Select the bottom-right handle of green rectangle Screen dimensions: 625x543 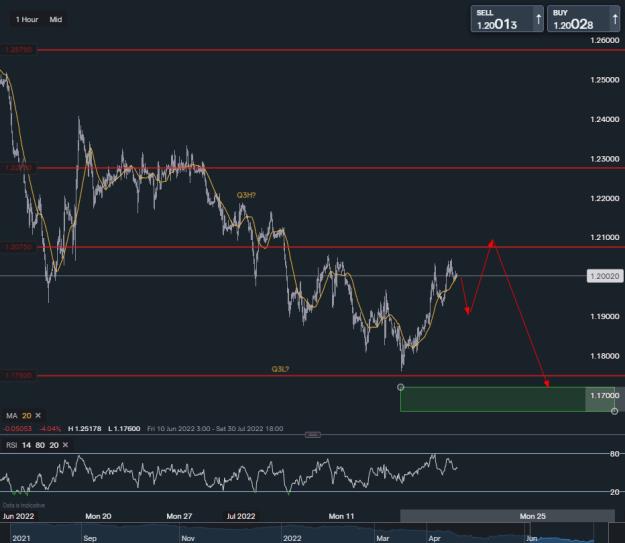point(614,411)
